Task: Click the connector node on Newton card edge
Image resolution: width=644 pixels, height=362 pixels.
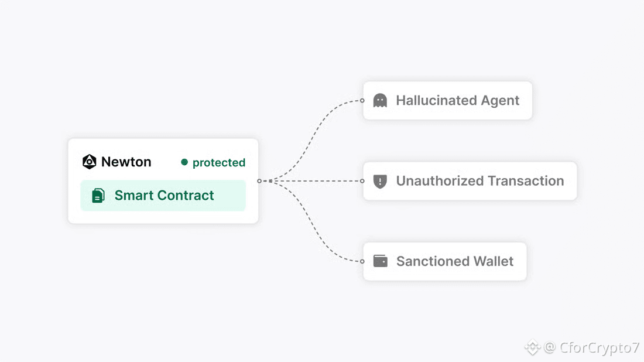Action: [x=259, y=181]
